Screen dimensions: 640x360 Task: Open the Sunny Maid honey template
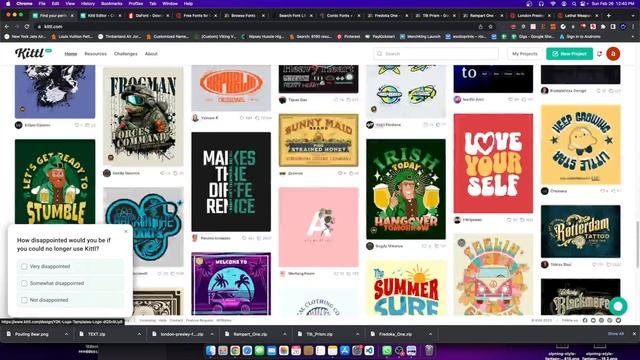[318, 140]
